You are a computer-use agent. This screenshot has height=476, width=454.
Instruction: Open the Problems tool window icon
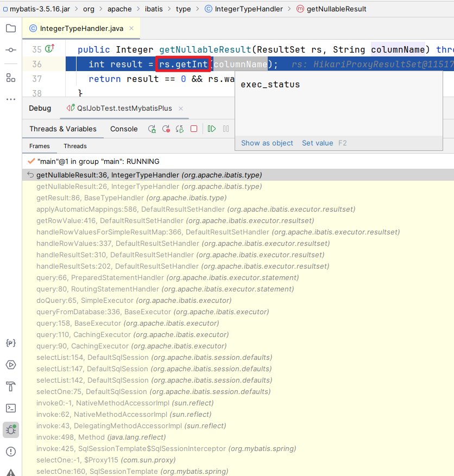coord(11,452)
